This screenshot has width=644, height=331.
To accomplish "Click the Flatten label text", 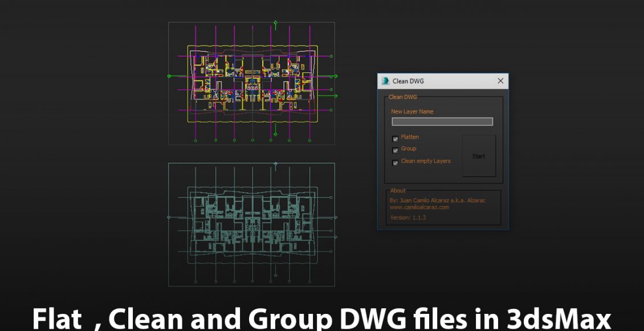I will click(x=410, y=137).
